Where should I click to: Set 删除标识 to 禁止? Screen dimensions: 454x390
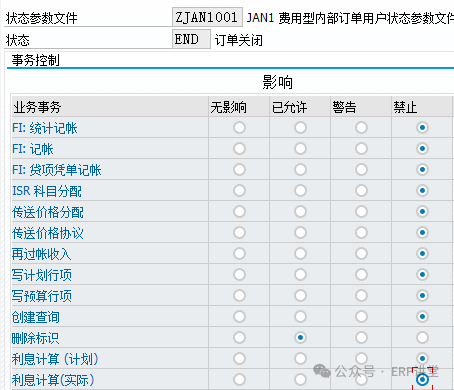(422, 338)
